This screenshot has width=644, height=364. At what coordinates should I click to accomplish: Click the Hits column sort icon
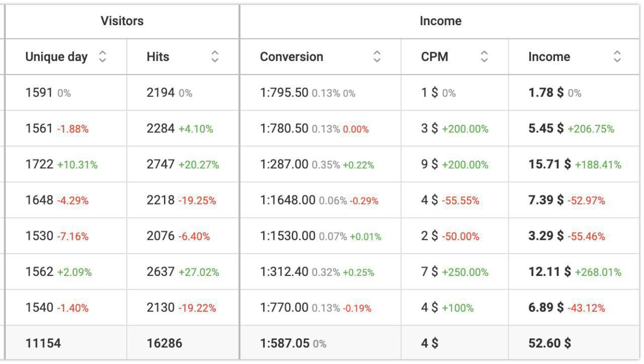(x=215, y=57)
